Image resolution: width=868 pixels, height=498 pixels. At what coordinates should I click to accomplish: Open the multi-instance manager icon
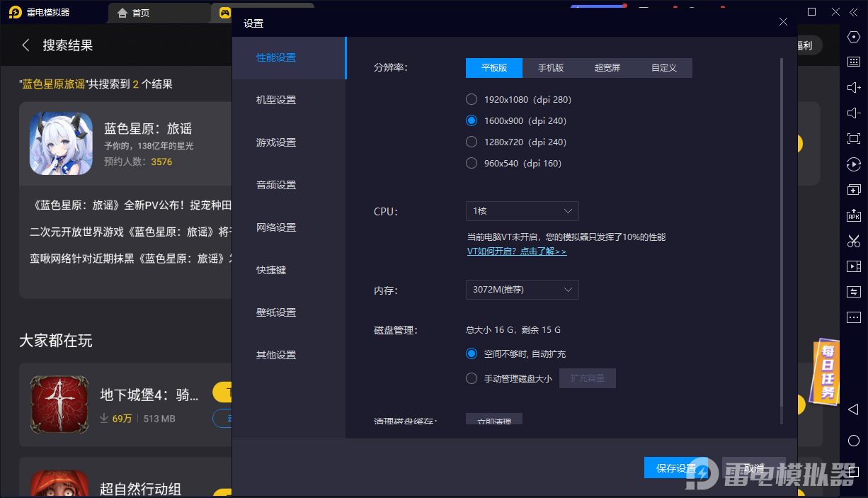pos(854,190)
